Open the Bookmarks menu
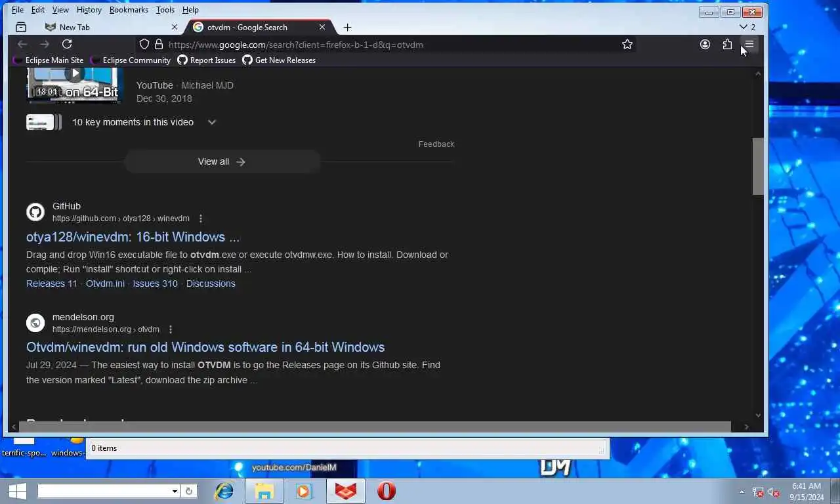 point(129,10)
